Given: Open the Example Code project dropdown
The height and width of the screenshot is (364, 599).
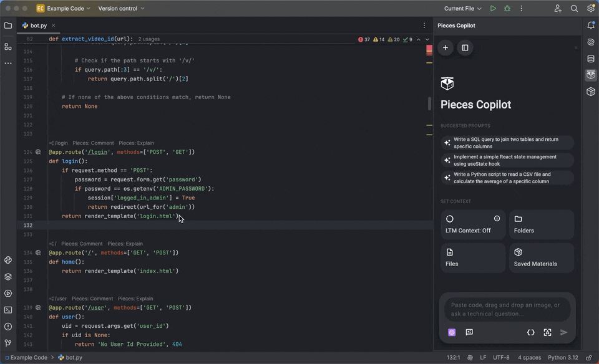Looking at the screenshot, I should pyautogui.click(x=64, y=8).
